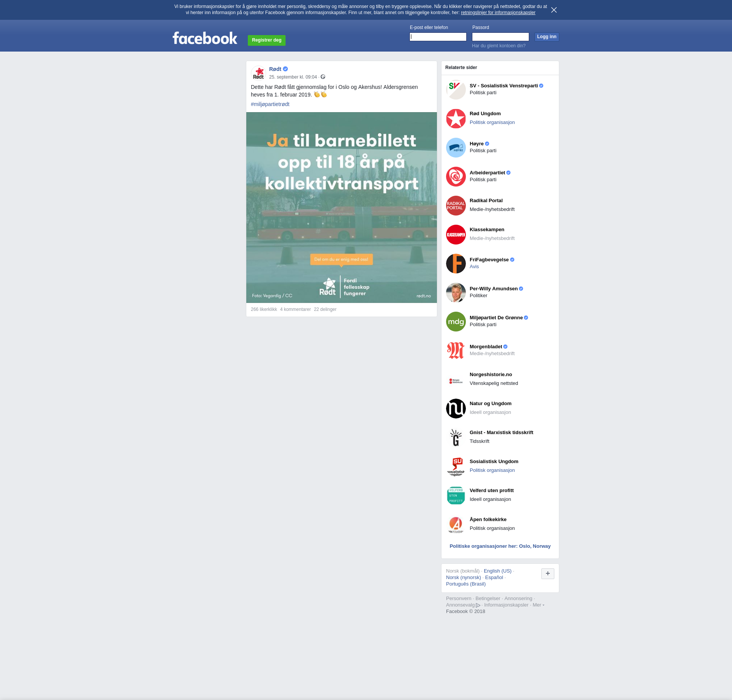The image size is (732, 700).
Task: Focus the Passord input field
Action: [x=501, y=37]
